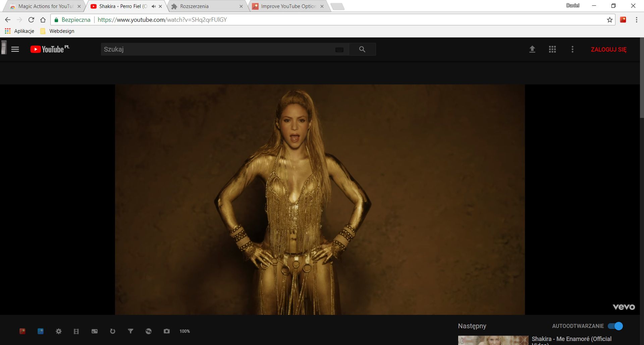This screenshot has width=644, height=345.
Task: Open the hamburger menu beside YouTube logo
Action: [x=15, y=49]
